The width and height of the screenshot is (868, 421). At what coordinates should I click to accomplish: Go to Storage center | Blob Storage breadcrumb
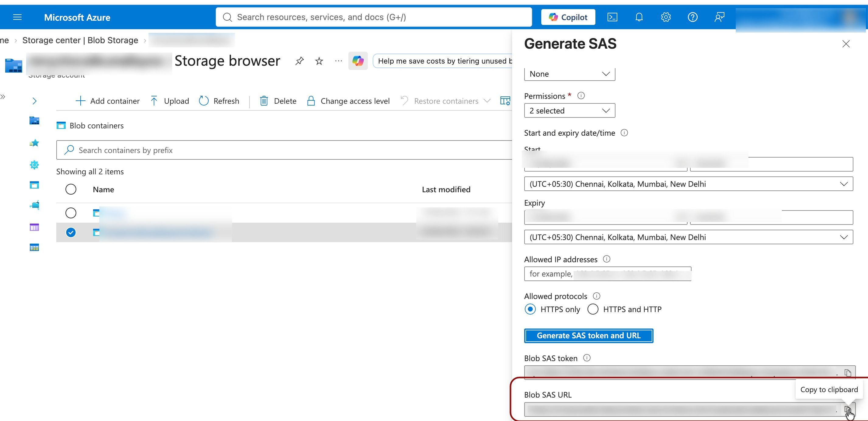tap(80, 40)
